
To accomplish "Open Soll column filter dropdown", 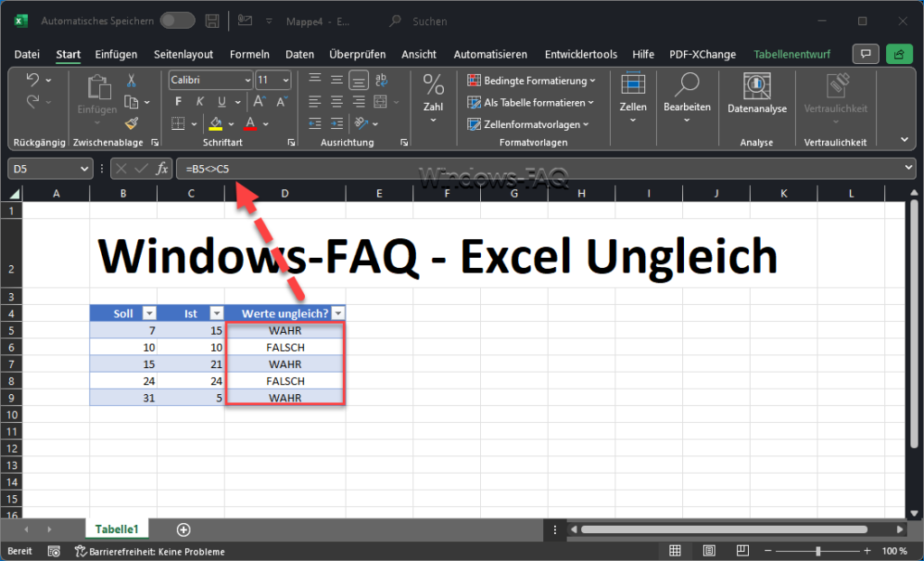I will point(150,314).
